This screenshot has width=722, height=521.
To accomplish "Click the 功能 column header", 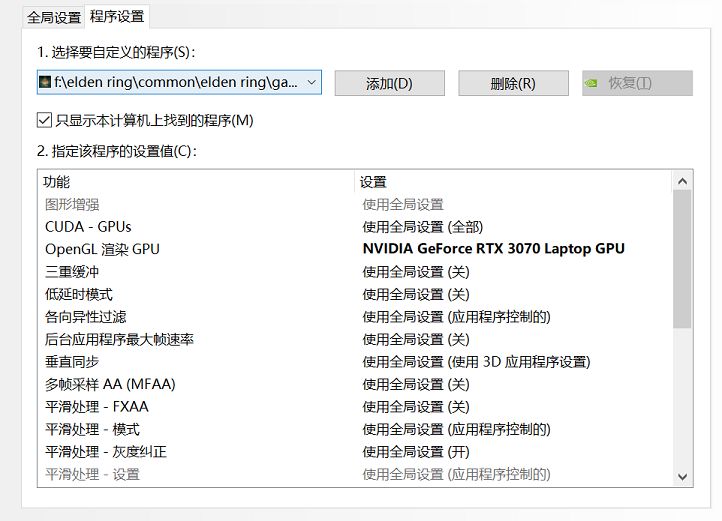I will tap(57, 182).
